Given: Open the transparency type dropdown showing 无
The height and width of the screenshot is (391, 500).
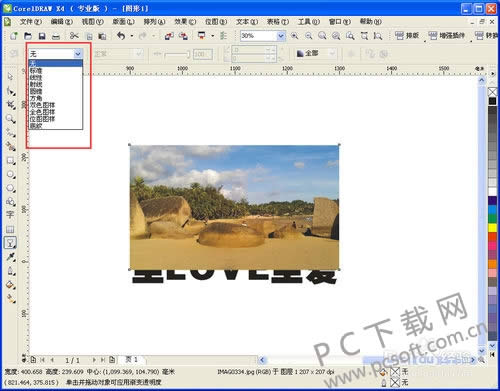Looking at the screenshot, I should [78, 54].
